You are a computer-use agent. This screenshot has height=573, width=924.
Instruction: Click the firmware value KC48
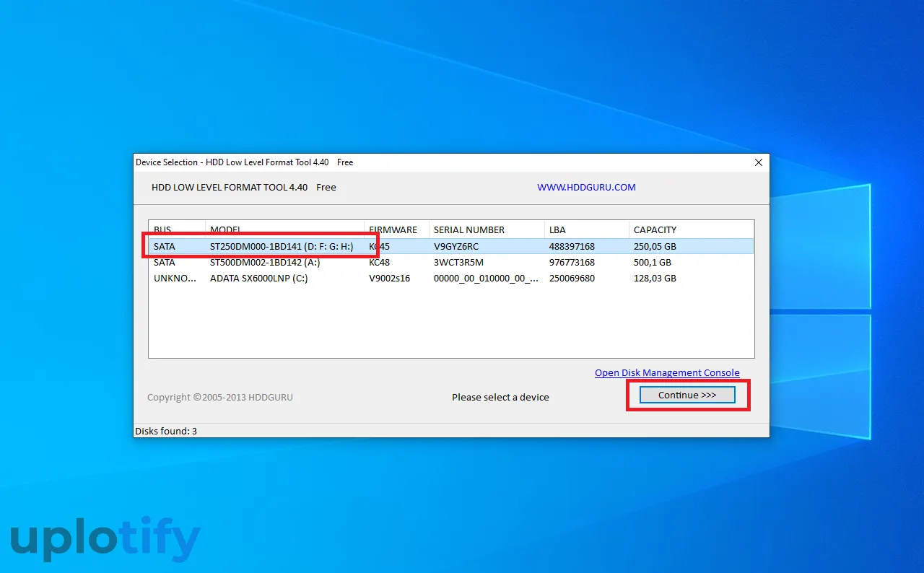point(379,262)
